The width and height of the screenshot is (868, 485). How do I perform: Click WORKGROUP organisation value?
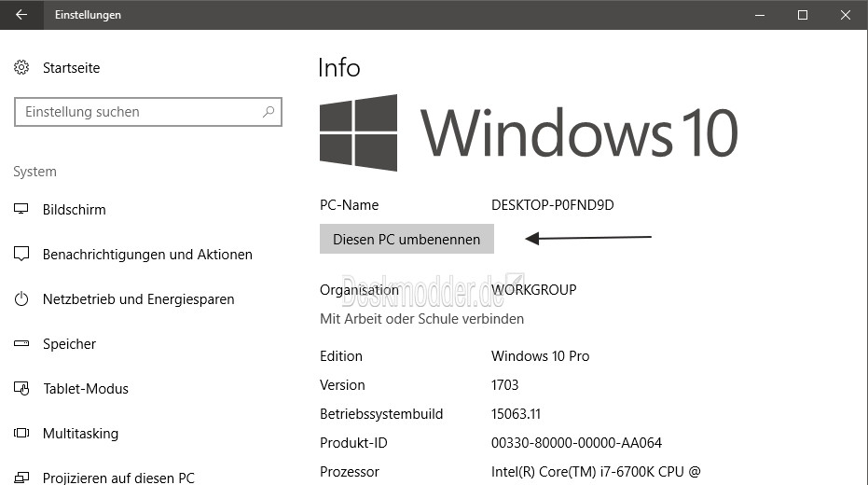click(x=533, y=290)
